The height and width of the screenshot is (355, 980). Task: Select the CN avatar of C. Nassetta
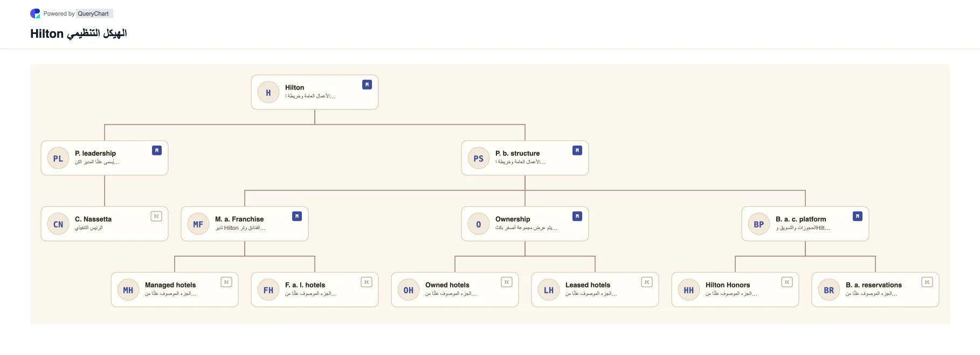coord(58,224)
